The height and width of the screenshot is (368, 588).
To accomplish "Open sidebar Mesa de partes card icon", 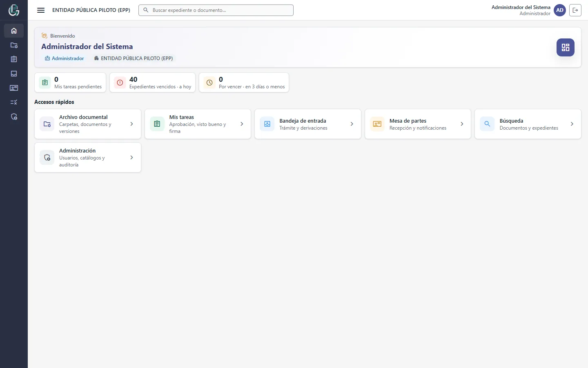I will 14,88.
